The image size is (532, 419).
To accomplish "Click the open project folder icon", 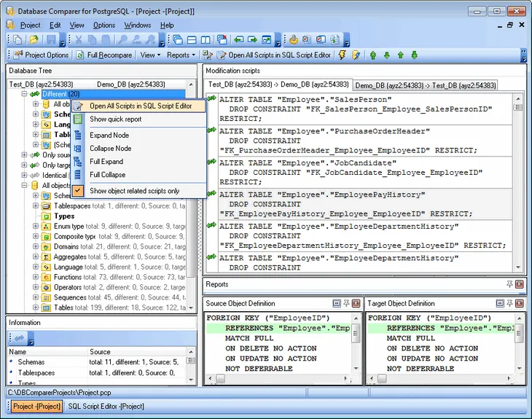I will coord(34,40).
